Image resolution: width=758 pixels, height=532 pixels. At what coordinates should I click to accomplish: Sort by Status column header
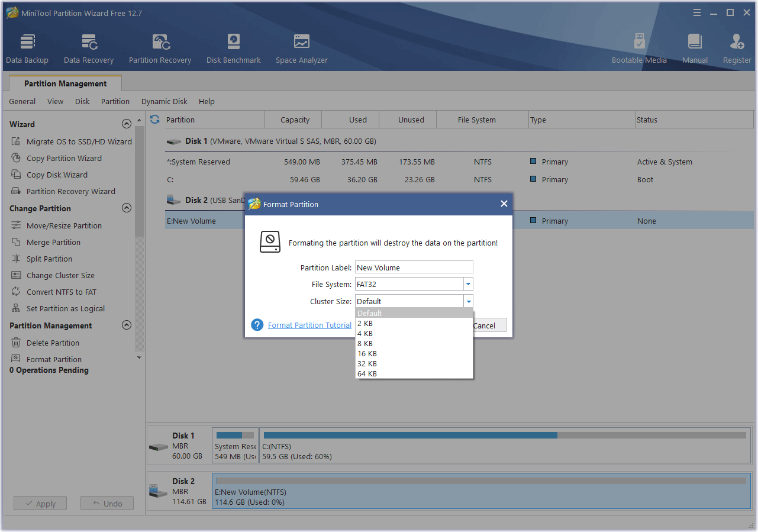(694, 120)
